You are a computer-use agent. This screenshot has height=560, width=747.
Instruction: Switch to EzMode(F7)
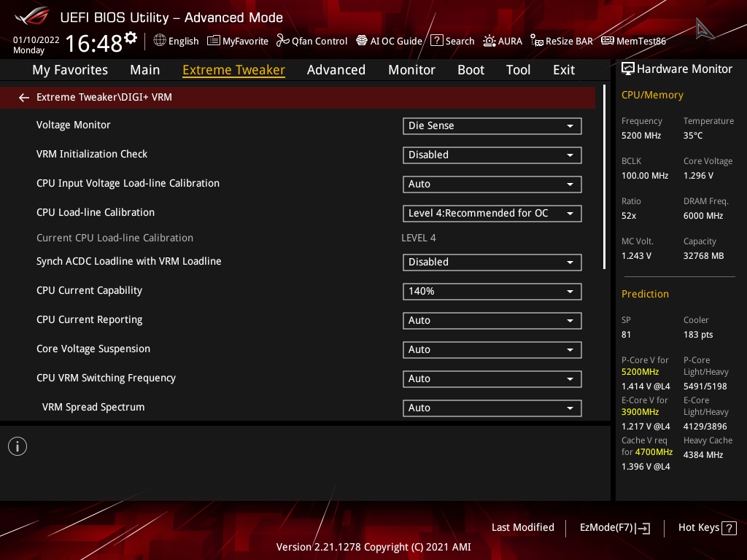point(614,528)
